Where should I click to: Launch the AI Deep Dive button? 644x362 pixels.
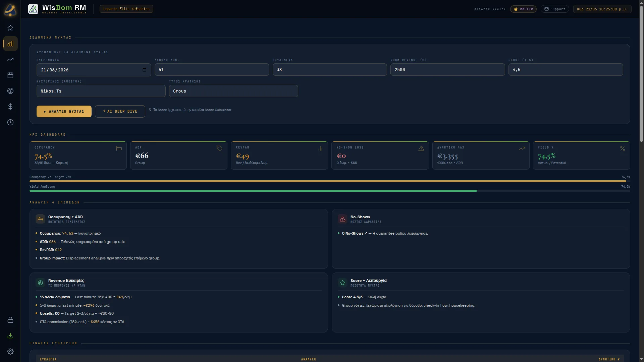120,111
